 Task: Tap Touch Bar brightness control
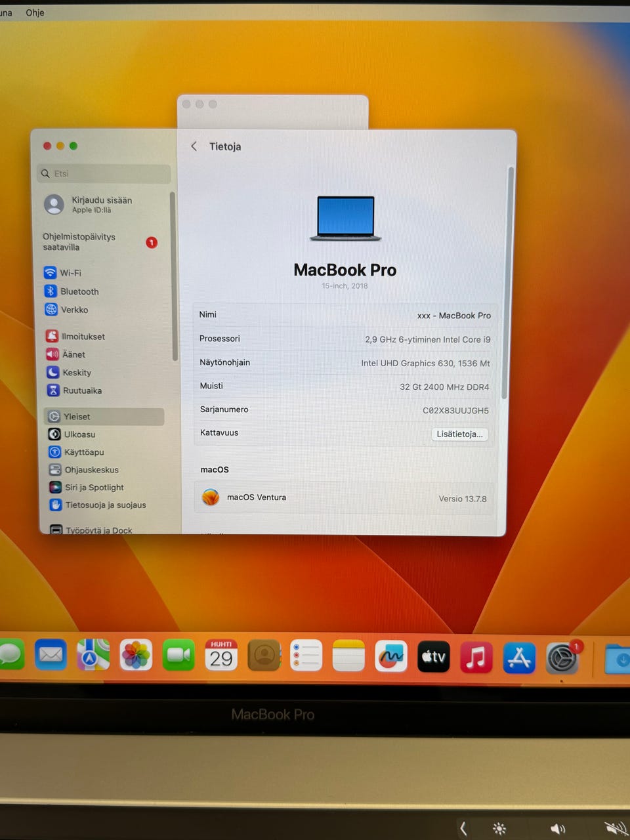499,829
